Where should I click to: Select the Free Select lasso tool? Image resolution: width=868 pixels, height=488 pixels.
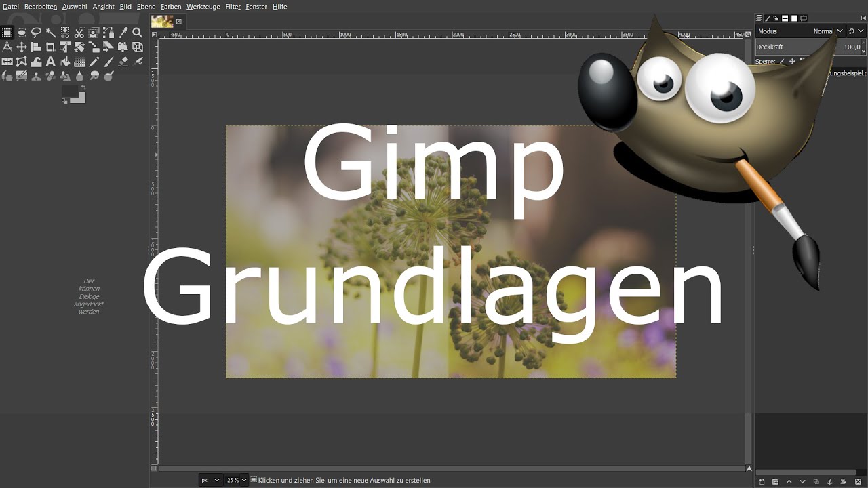tap(36, 33)
